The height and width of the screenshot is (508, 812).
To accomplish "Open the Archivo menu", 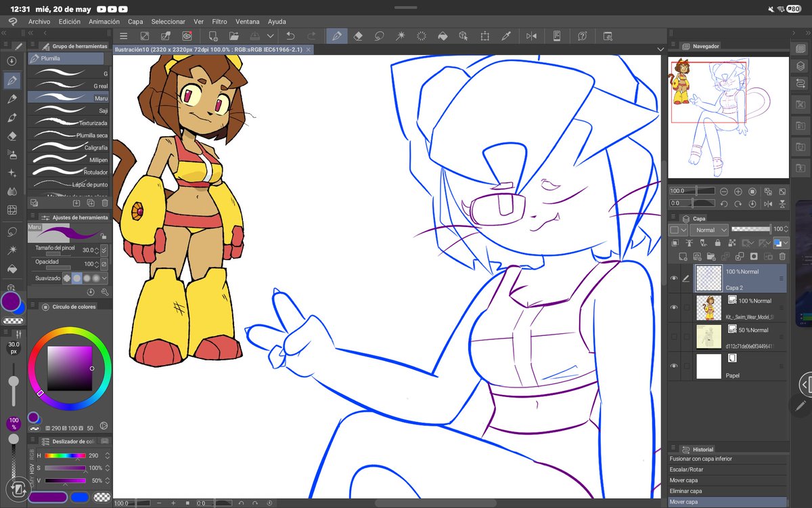I will click(39, 22).
